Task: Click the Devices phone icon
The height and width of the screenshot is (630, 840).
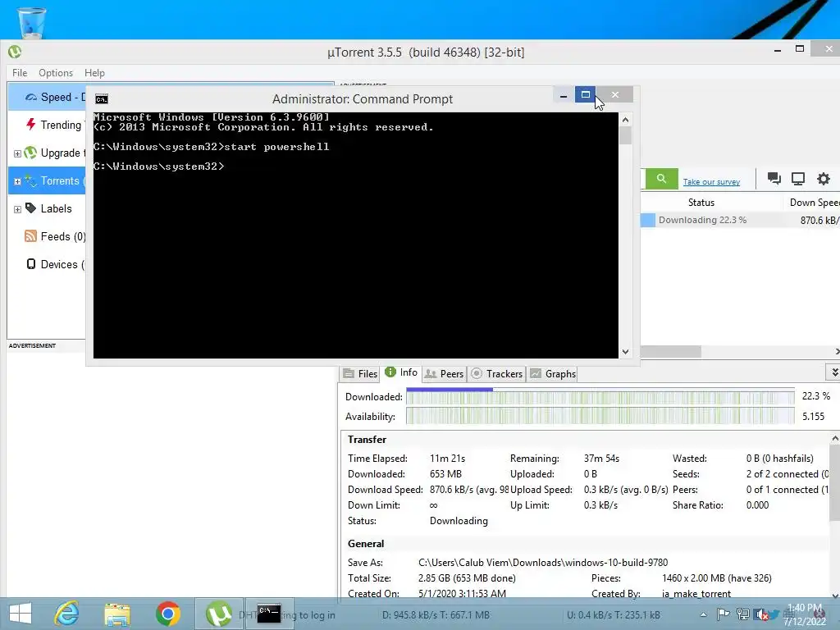Action: point(31,263)
